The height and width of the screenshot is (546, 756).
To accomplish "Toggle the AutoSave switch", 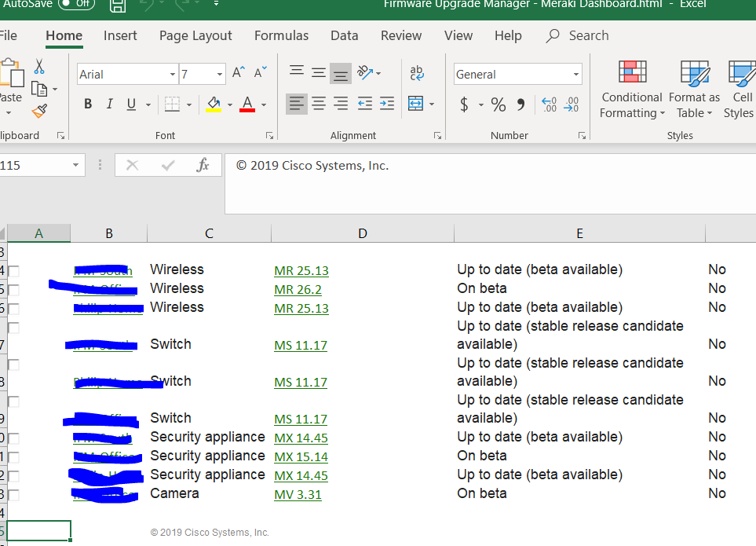I will point(76,4).
